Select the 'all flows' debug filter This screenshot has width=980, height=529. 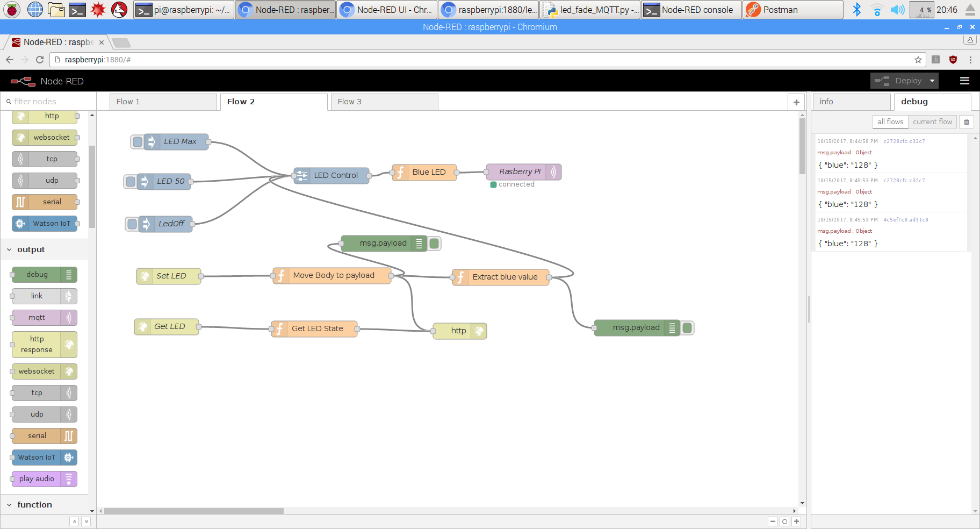[890, 122]
